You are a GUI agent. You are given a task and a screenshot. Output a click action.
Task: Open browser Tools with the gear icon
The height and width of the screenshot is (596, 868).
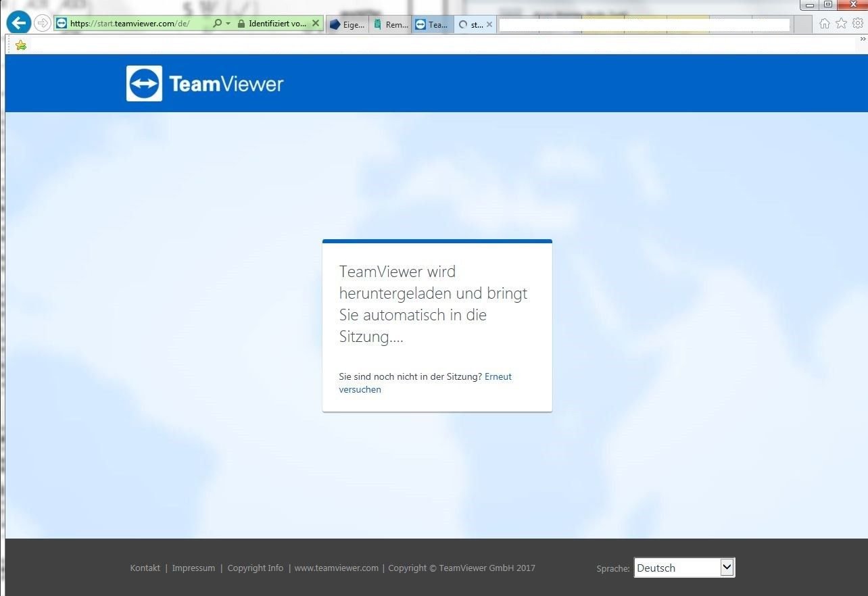coord(857,24)
